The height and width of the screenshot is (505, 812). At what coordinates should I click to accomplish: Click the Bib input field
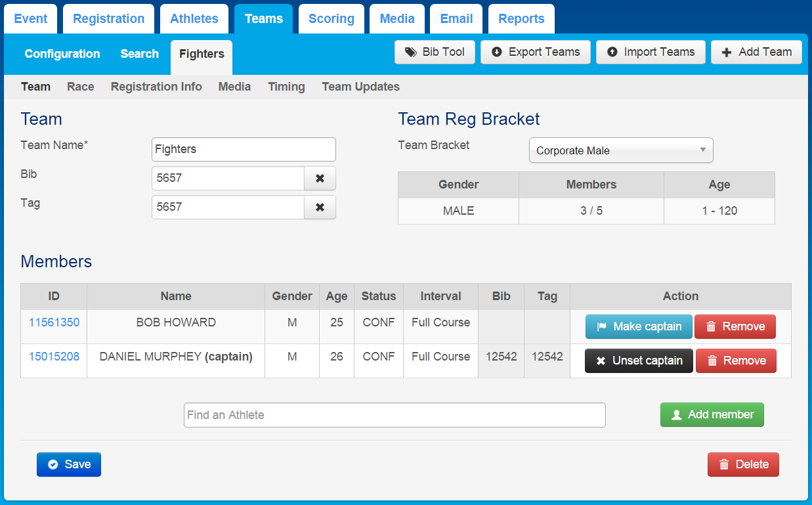tap(228, 178)
